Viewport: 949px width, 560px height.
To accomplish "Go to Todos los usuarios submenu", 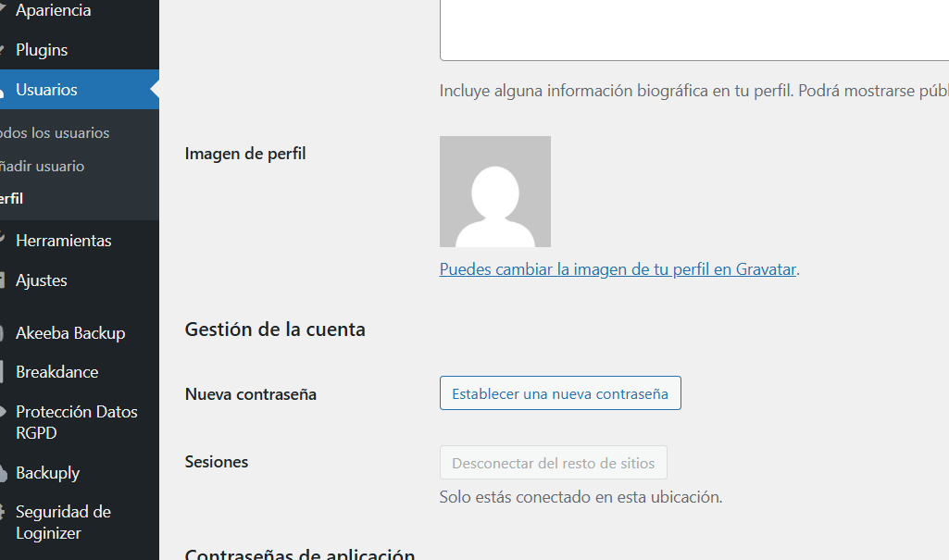I will point(55,133).
